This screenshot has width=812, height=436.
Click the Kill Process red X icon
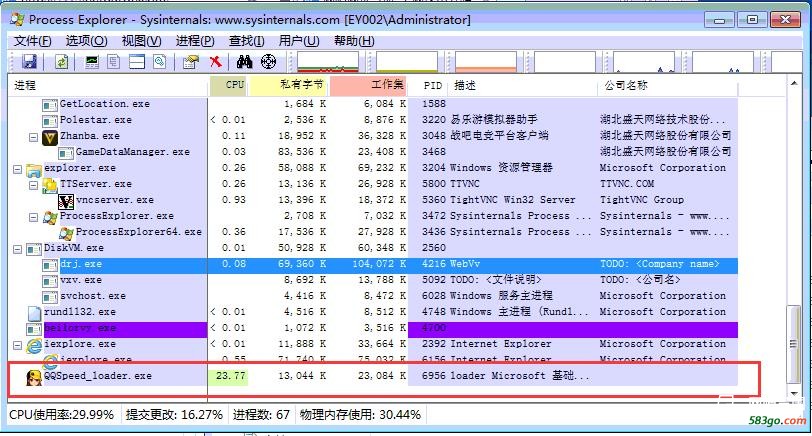click(x=215, y=62)
